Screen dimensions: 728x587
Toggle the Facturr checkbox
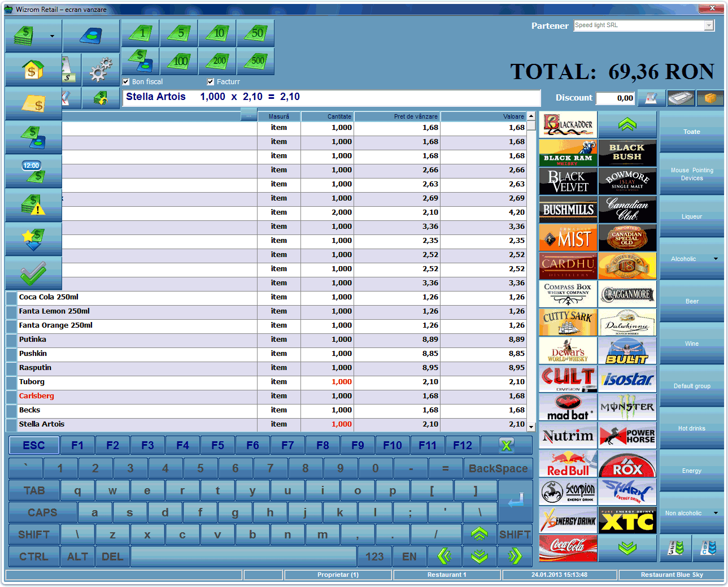[x=211, y=82]
